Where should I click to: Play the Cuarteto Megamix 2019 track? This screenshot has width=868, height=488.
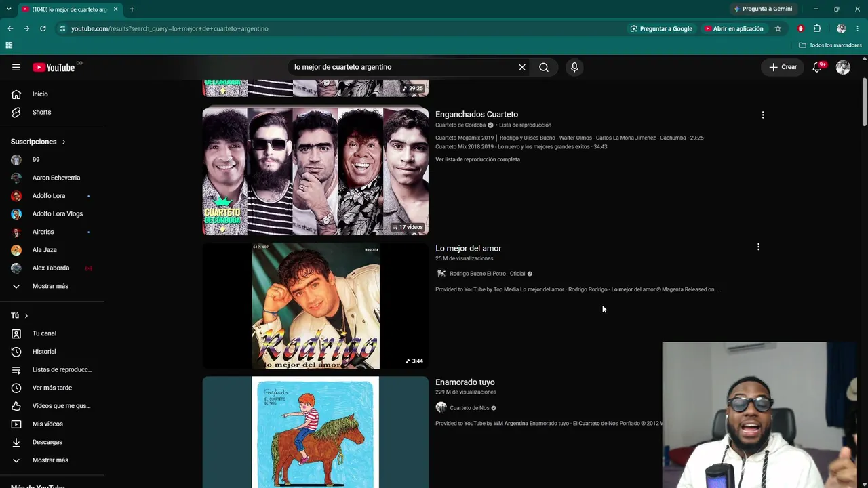(x=570, y=138)
